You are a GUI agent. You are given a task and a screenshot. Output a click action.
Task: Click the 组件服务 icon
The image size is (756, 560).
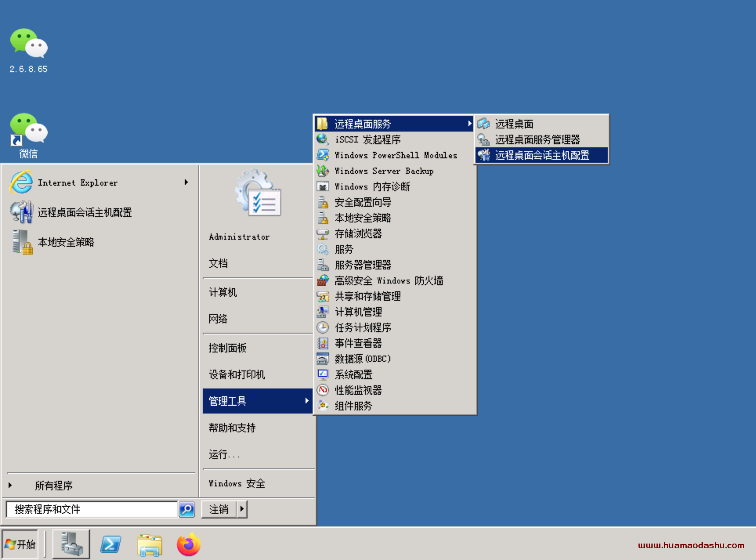point(322,406)
